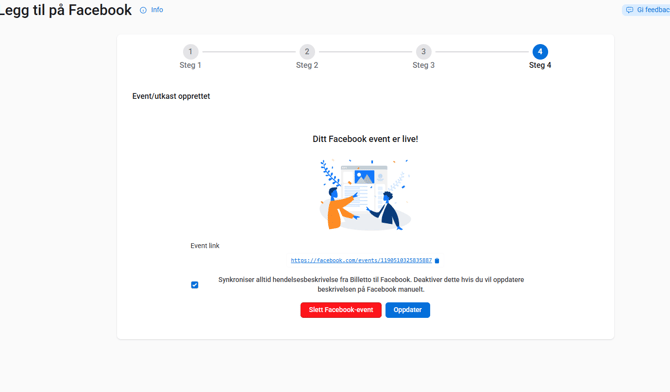Click the blue Oppdater button

tap(408, 310)
